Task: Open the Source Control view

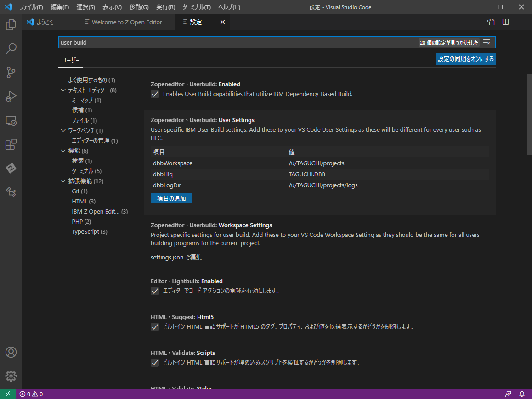Action: coord(11,73)
